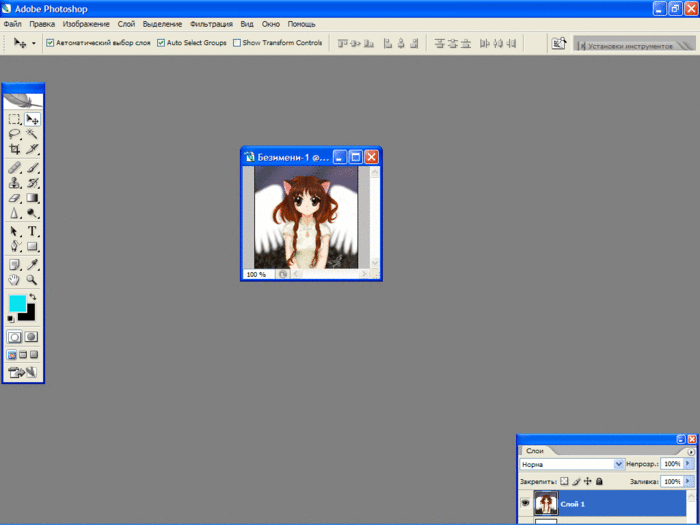Screen dimensions: 700x525
Task: Choose Standard Screen mode
Action: click(12, 355)
